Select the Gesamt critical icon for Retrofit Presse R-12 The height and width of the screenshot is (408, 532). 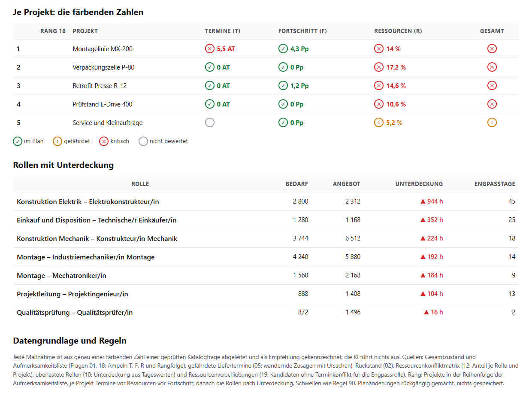click(492, 85)
